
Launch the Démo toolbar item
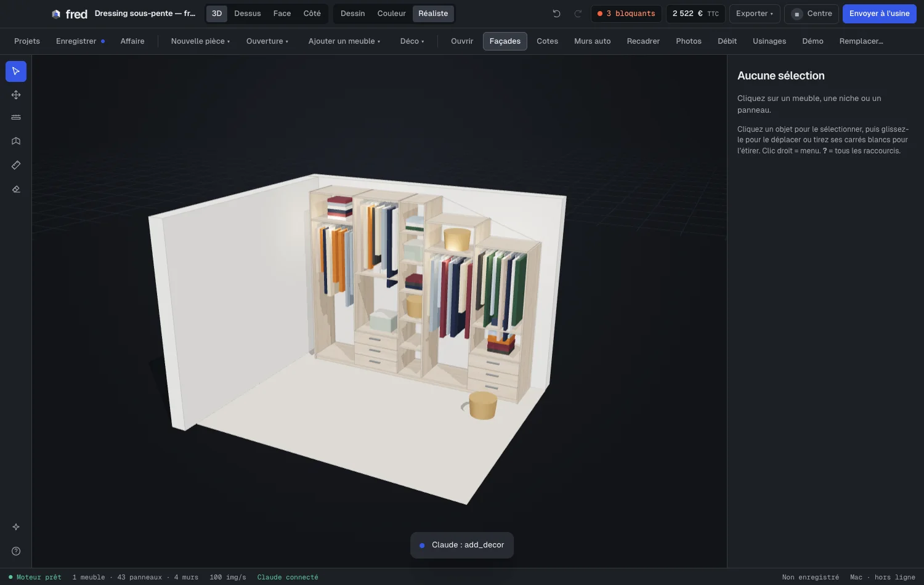813,41
